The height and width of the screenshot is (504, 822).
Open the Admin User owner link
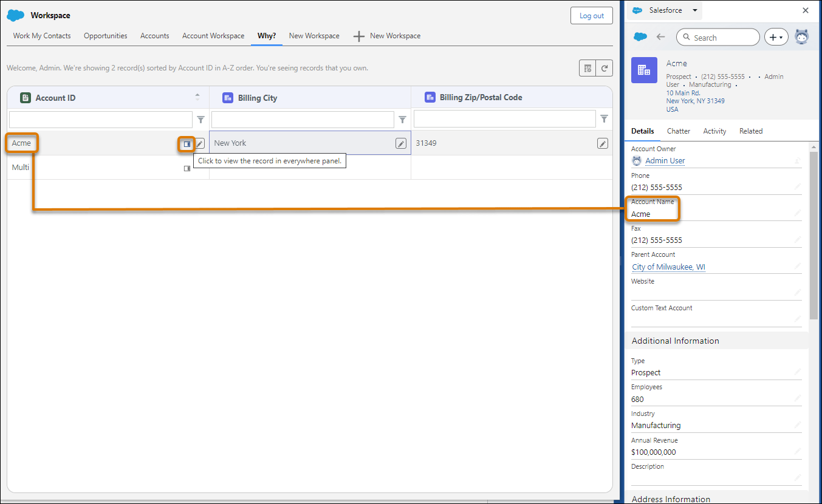click(665, 161)
